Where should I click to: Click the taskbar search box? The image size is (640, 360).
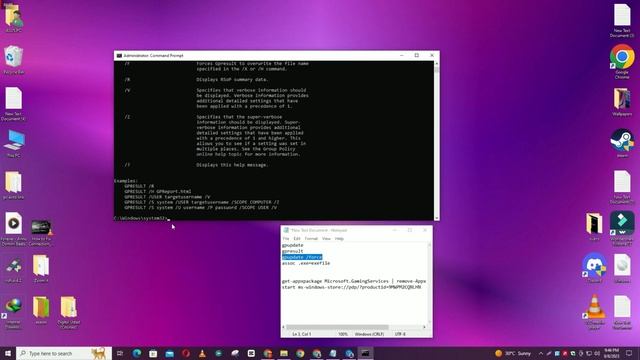[64, 353]
